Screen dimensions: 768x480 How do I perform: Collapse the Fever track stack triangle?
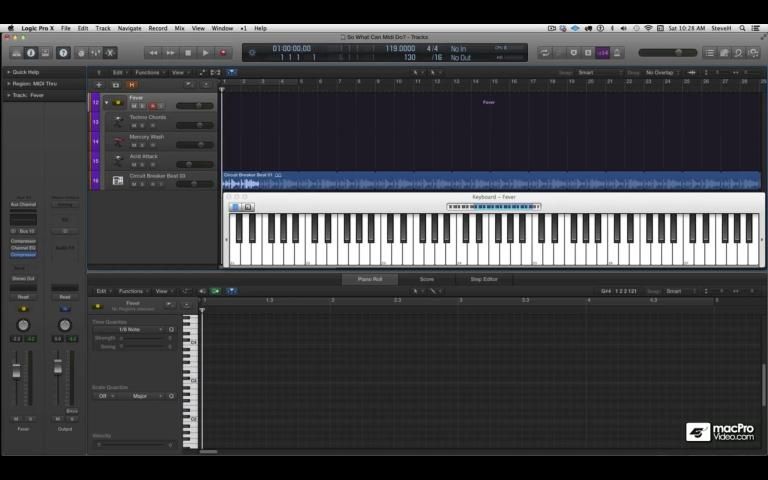coord(107,102)
